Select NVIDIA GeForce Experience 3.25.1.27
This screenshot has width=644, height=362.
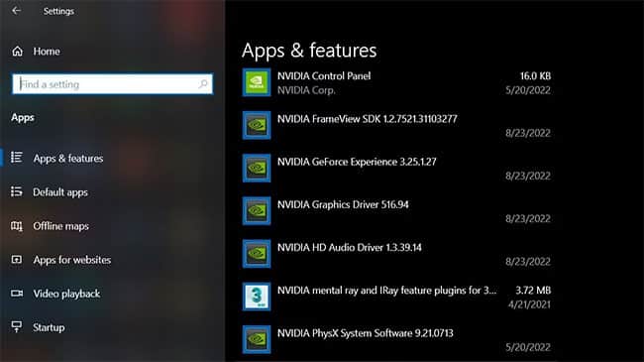396,168
